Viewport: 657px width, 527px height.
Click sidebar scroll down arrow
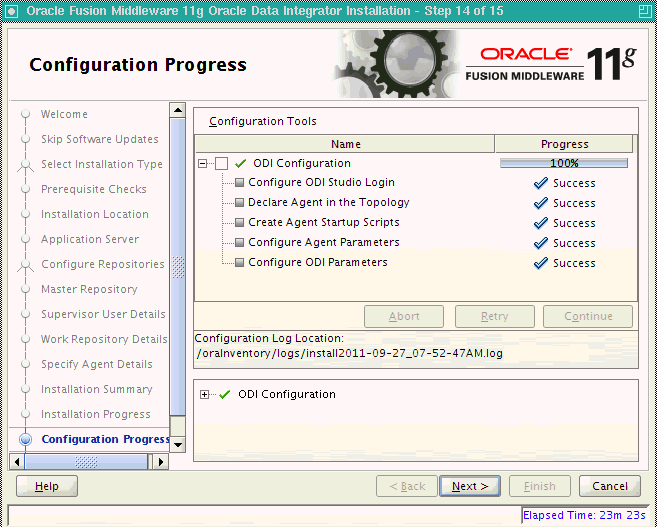tap(178, 444)
